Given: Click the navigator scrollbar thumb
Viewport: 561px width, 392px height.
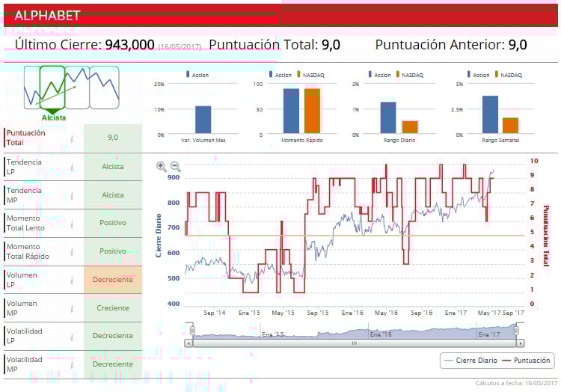Looking at the screenshot, I should 355,343.
